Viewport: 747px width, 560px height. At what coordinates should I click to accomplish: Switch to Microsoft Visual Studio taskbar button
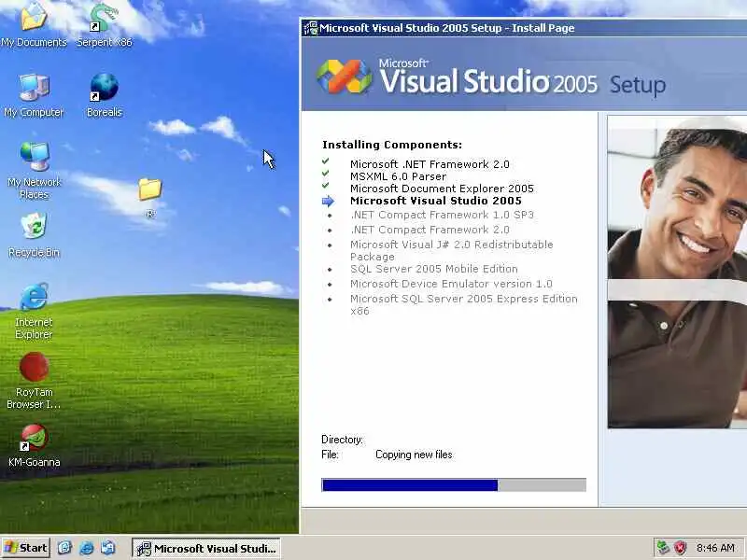[x=205, y=548]
